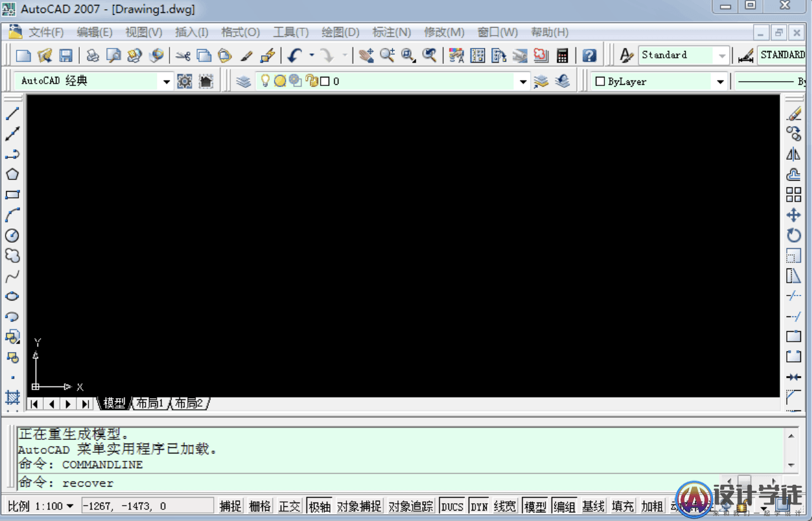812x521 pixels.
Task: Click the 编组 status bar button
Action: coord(564,506)
